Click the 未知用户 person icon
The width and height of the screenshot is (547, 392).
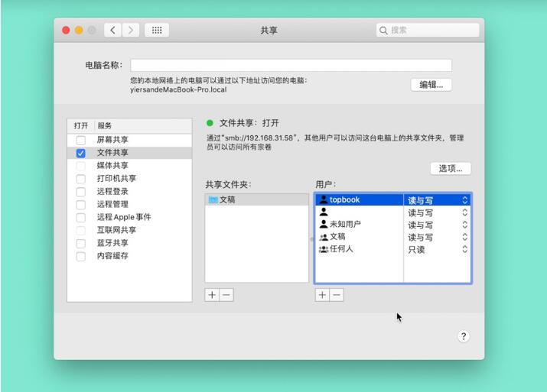point(324,224)
